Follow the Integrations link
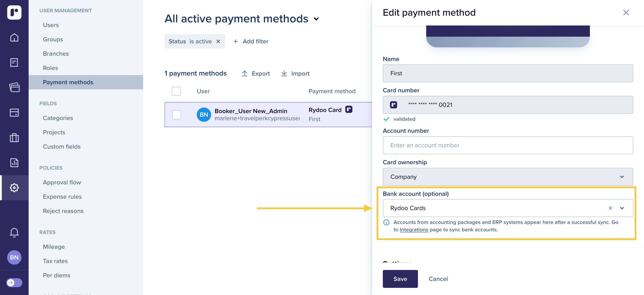The image size is (644, 295). (x=414, y=230)
